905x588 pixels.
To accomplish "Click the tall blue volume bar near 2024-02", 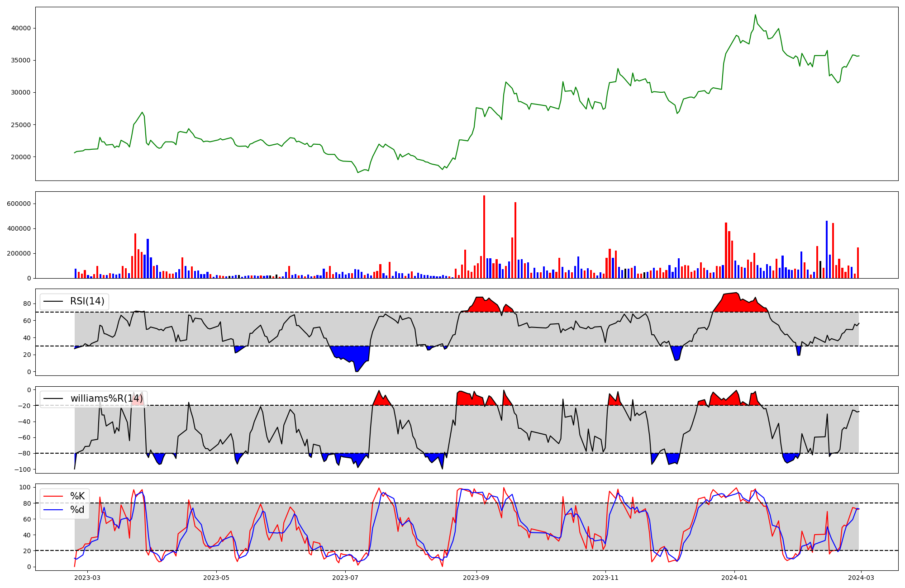I will tap(827, 250).
